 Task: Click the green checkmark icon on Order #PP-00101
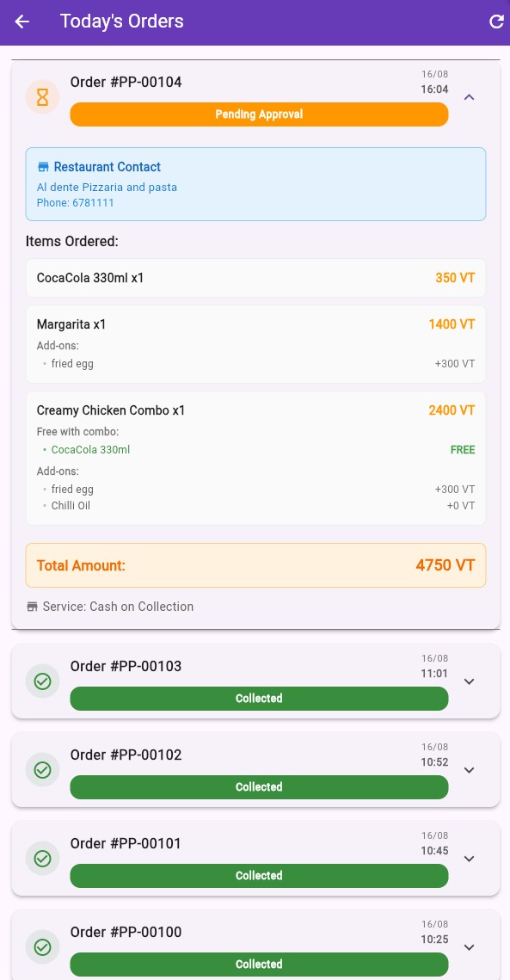(x=42, y=858)
